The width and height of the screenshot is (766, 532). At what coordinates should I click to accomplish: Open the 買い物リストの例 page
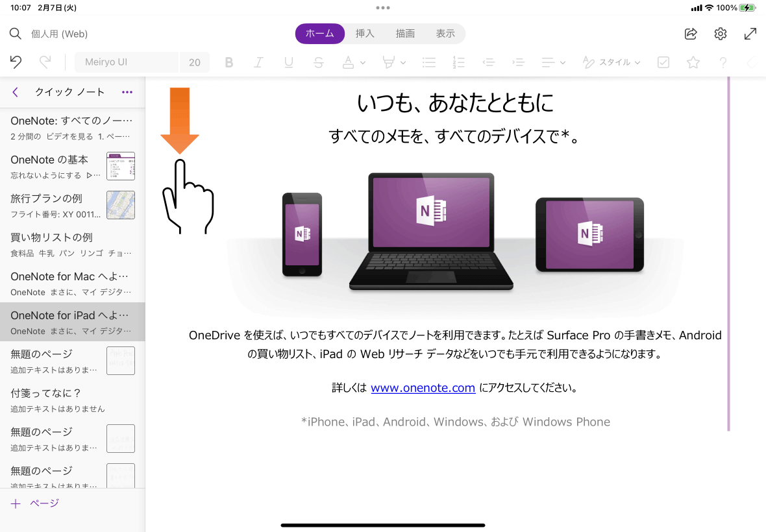click(72, 244)
